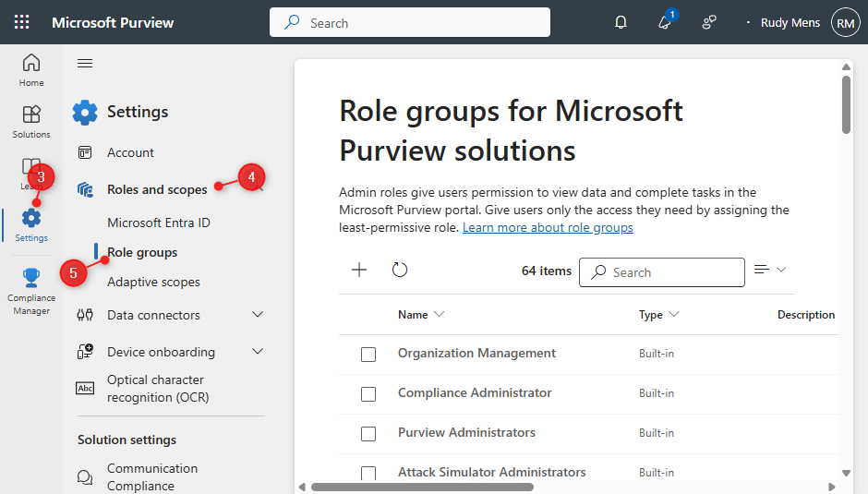The image size is (868, 494).
Task: Collapse the navigation hamburger menu
Action: tap(85, 63)
